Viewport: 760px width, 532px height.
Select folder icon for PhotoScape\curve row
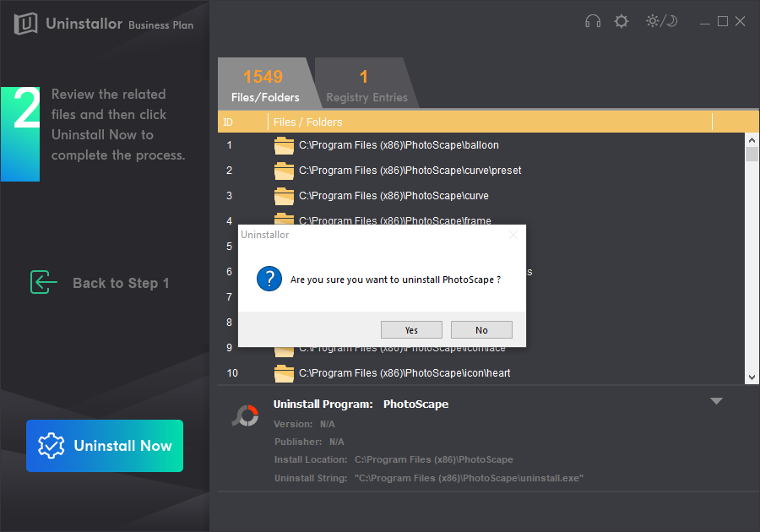(x=284, y=196)
